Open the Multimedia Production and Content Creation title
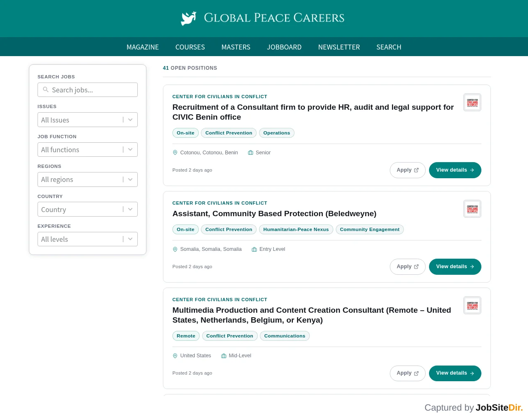Screen dimensions: 528x420 [x=312, y=315]
